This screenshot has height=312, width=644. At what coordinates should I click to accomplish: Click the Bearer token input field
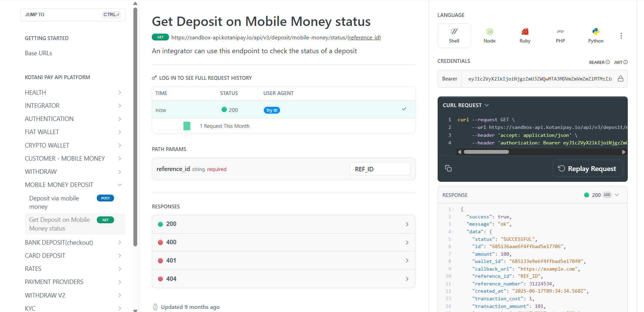540,79
